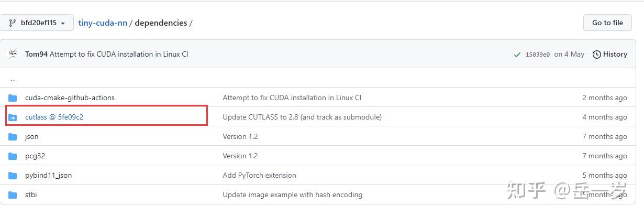The width and height of the screenshot is (644, 216).
Task: Open the stbi folder
Action: [31, 195]
